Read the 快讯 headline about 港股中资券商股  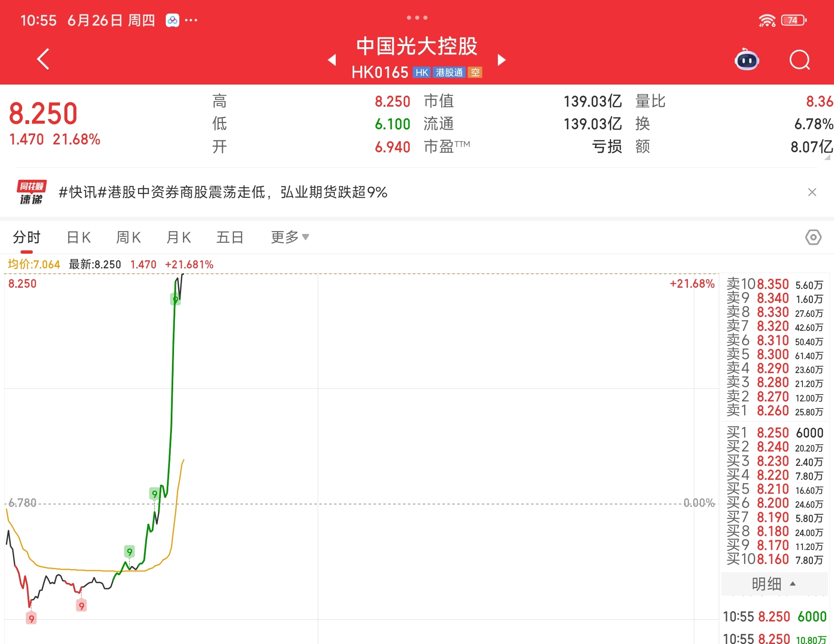[x=223, y=192]
